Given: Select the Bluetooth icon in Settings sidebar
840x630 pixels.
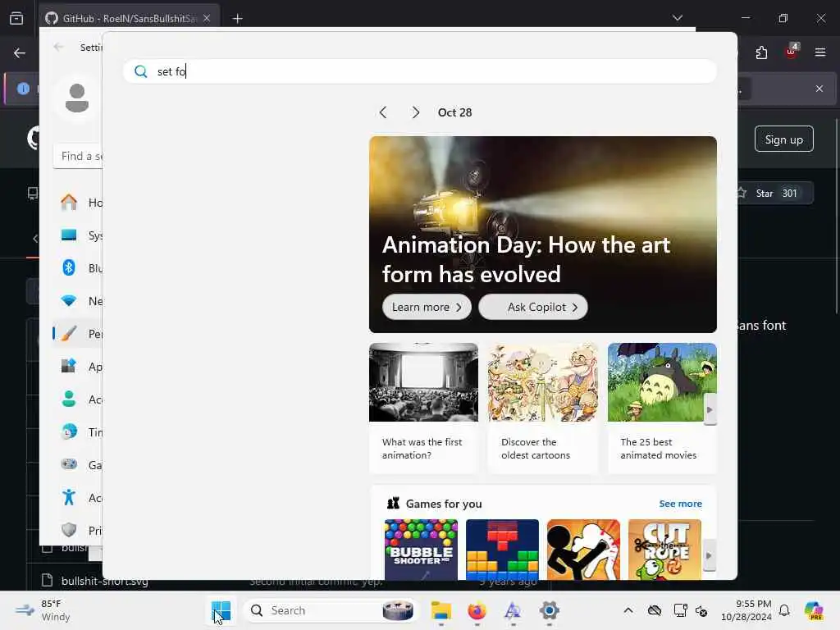Looking at the screenshot, I should click(x=69, y=268).
